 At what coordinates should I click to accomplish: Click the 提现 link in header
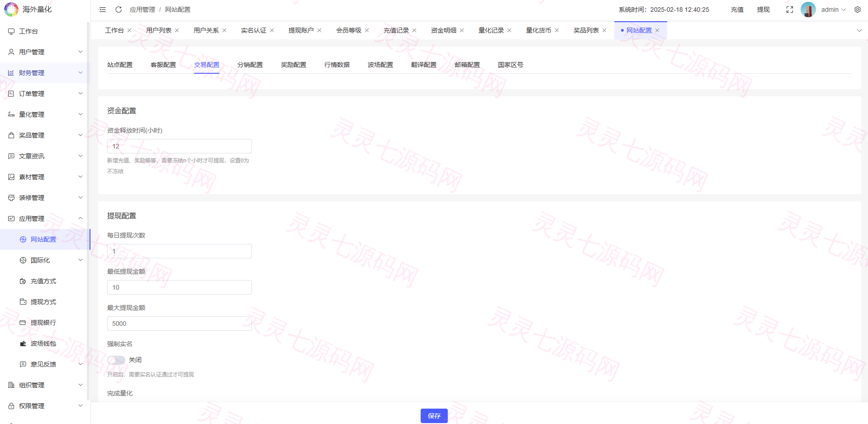(764, 10)
